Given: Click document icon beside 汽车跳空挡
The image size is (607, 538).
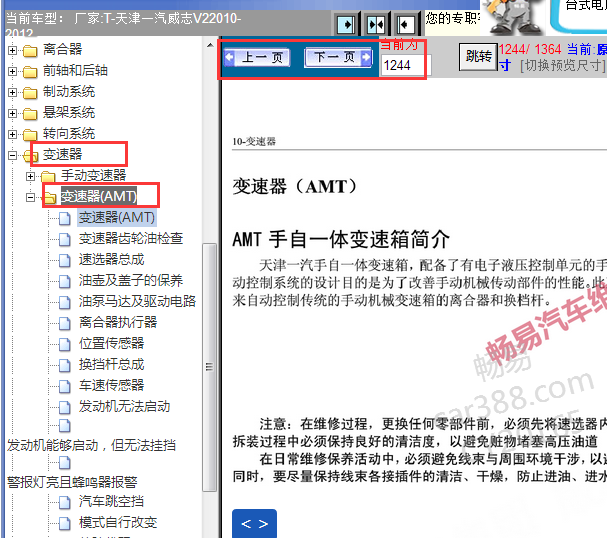Looking at the screenshot, I should 65,503.
